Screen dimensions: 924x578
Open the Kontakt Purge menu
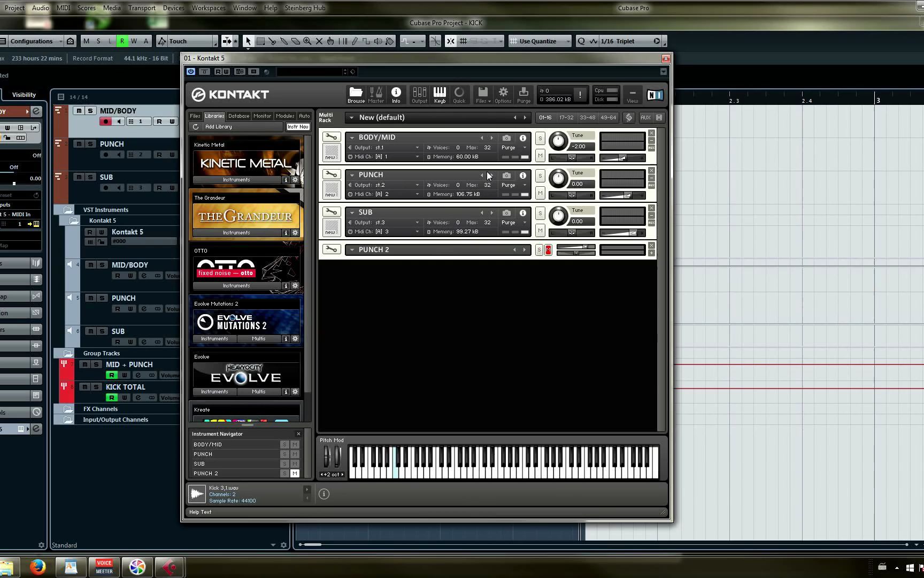pos(523,95)
